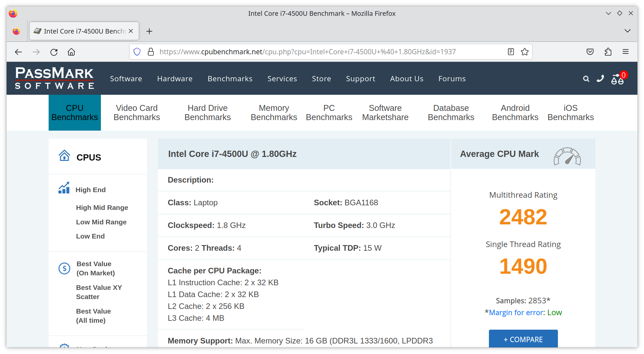Click the Typical TDP: 15 W text
This screenshot has height=354, width=644.
[x=348, y=248]
